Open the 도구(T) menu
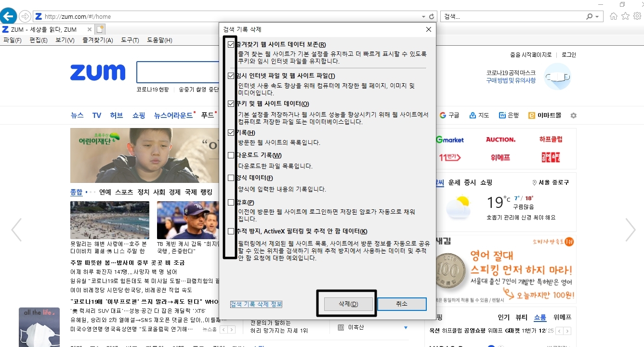Viewport: 644px width, 347px height. 130,40
